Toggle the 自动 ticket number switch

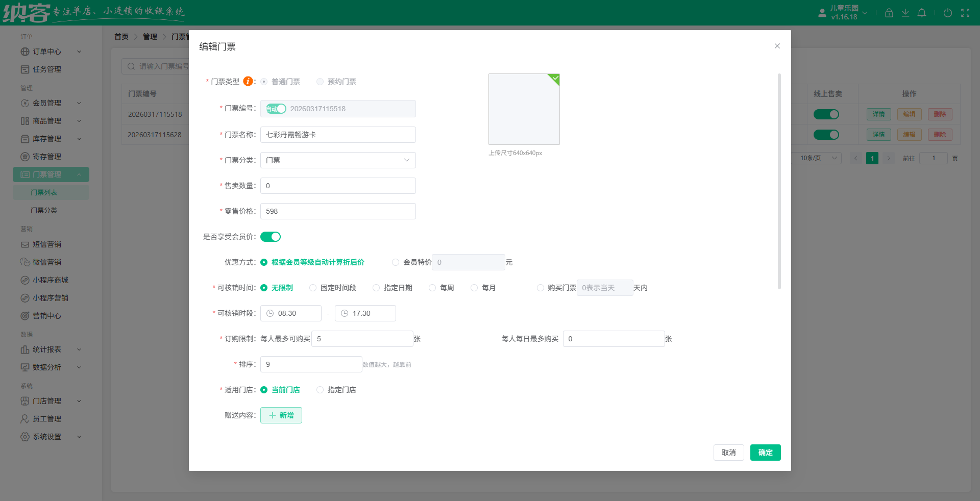pyautogui.click(x=276, y=109)
